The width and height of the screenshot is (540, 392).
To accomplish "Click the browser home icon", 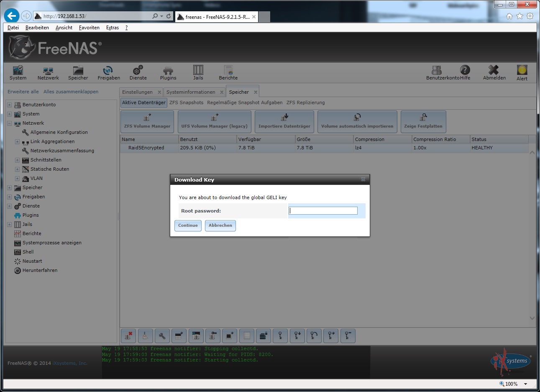I will pyautogui.click(x=509, y=16).
